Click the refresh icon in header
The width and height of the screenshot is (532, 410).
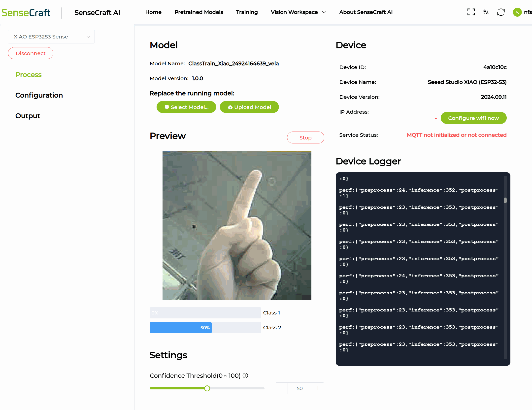click(501, 12)
